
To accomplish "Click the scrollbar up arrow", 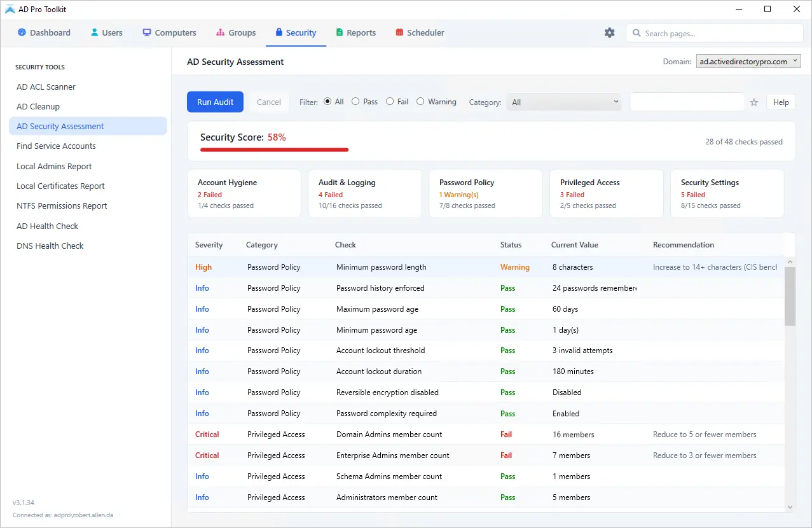I will click(790, 261).
